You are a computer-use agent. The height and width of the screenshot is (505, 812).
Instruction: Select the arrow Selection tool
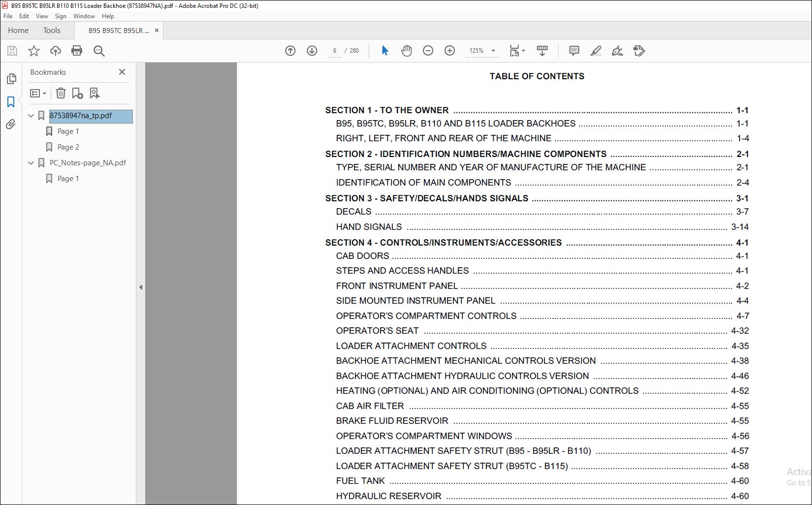coord(385,51)
